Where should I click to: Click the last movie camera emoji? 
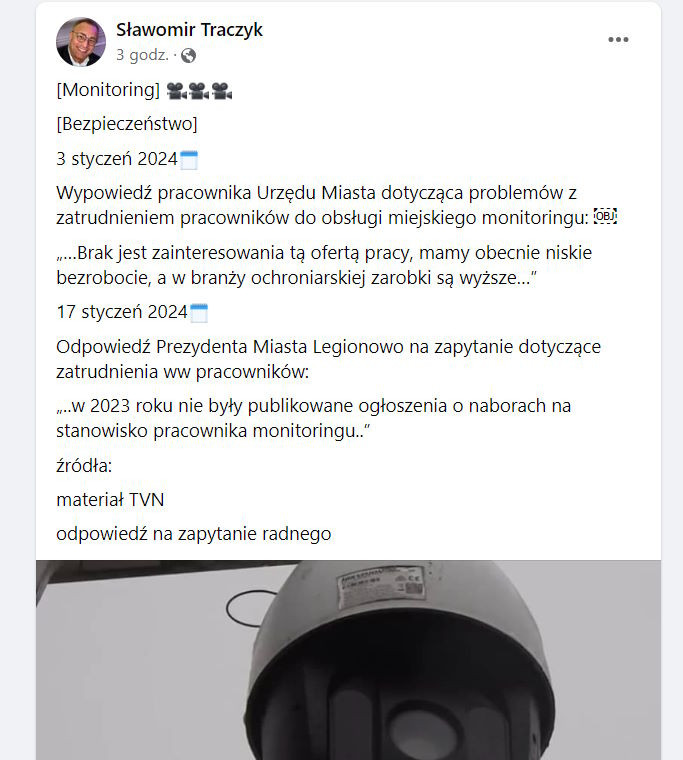click(222, 91)
